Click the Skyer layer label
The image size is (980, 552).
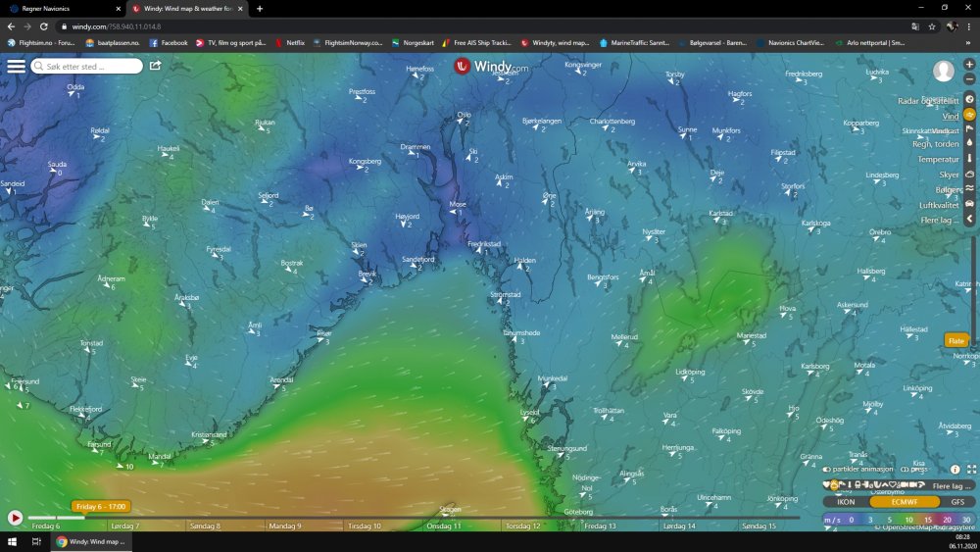click(949, 176)
